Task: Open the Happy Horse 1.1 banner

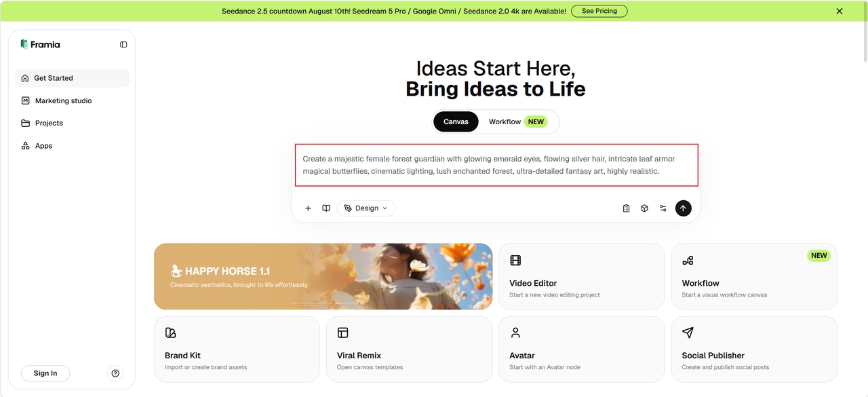Action: 323,276
